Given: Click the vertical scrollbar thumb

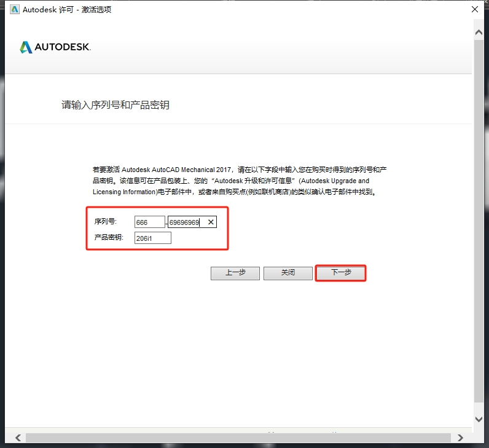Looking at the screenshot, I should tap(480, 221).
